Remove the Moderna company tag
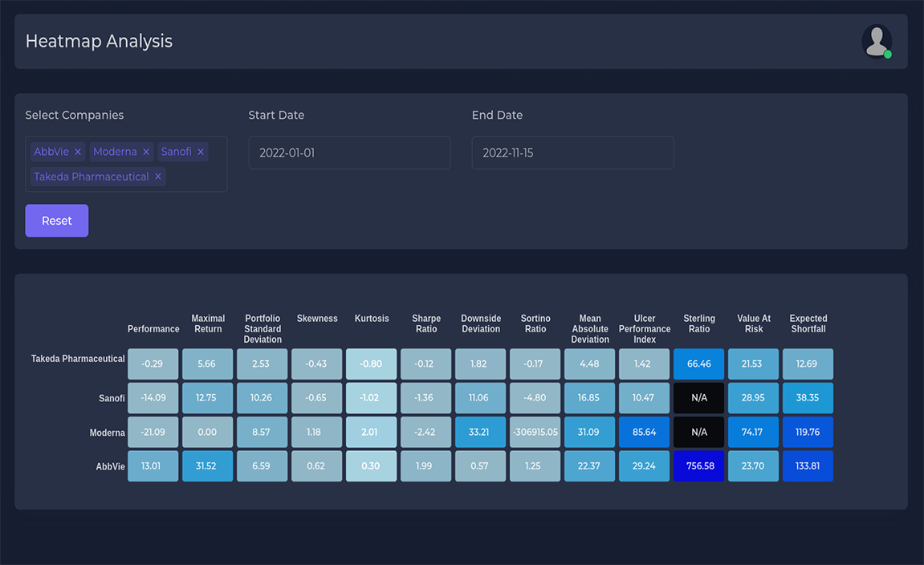924x565 pixels. tap(146, 152)
